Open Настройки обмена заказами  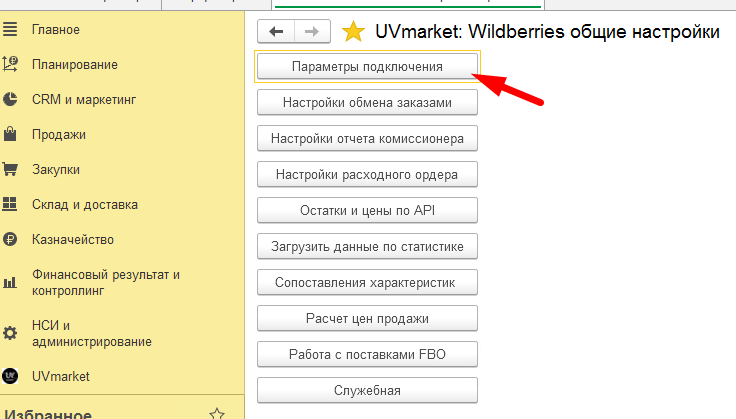point(367,102)
